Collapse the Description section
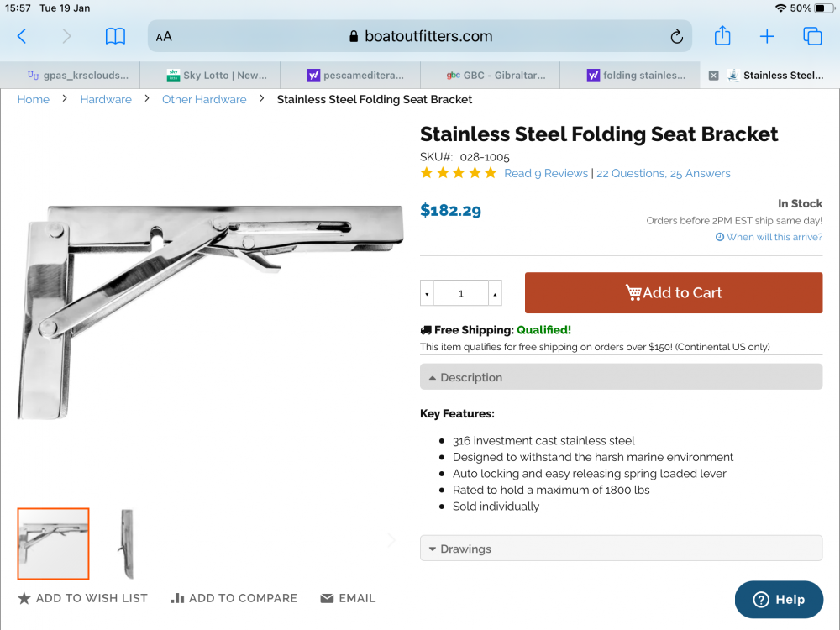Image resolution: width=840 pixels, height=630 pixels. click(x=621, y=377)
